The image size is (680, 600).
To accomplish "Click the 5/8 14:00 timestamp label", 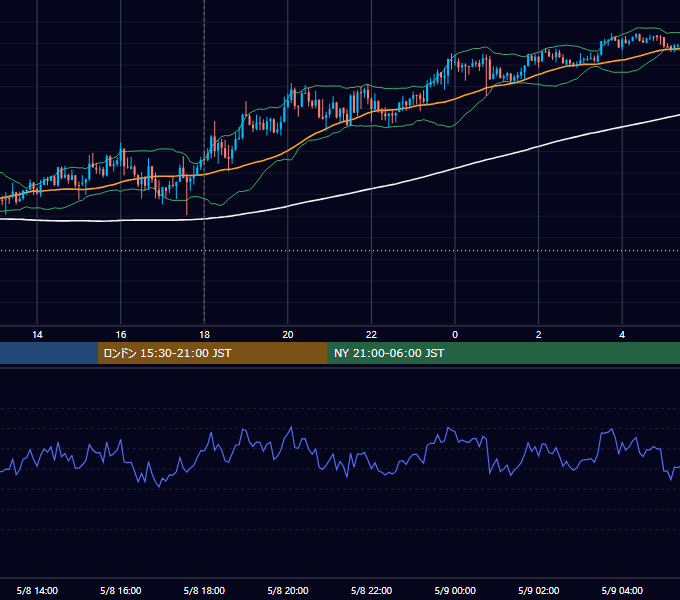I will coord(37,590).
